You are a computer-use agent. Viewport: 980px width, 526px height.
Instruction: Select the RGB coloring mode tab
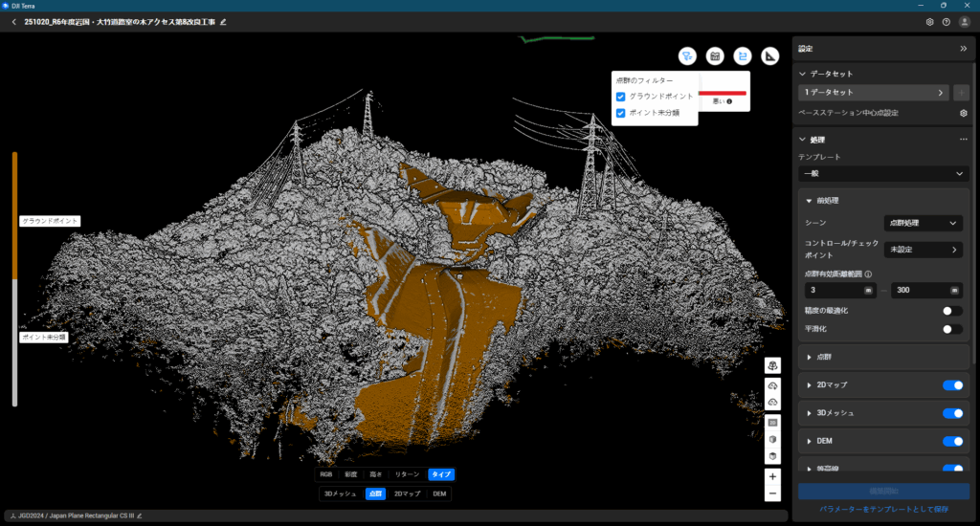click(x=327, y=473)
